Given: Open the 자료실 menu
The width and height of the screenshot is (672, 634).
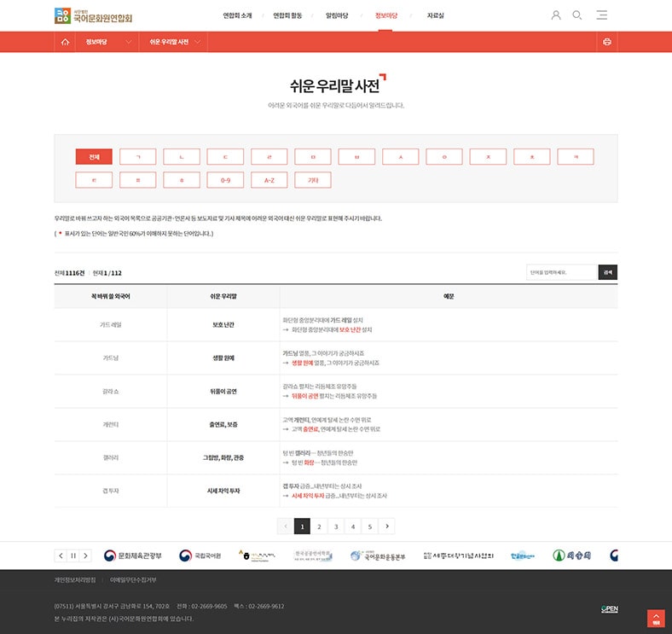Looking at the screenshot, I should coord(435,15).
